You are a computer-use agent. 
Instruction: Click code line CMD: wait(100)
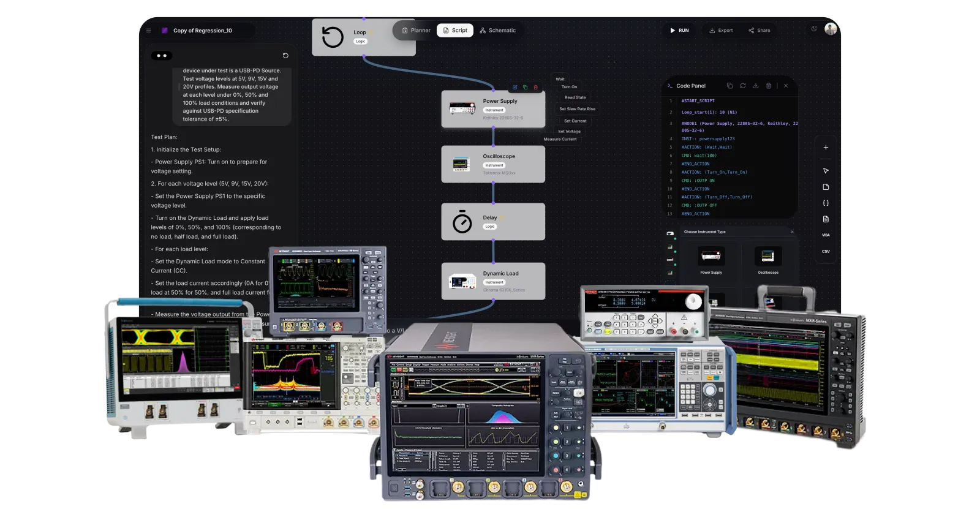699,156
